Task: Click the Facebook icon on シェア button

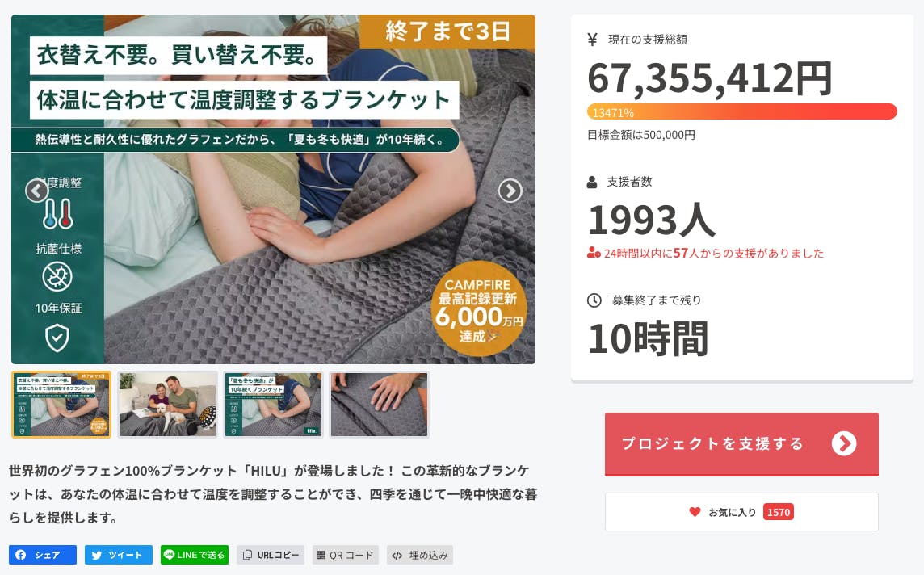Action: 21,555
